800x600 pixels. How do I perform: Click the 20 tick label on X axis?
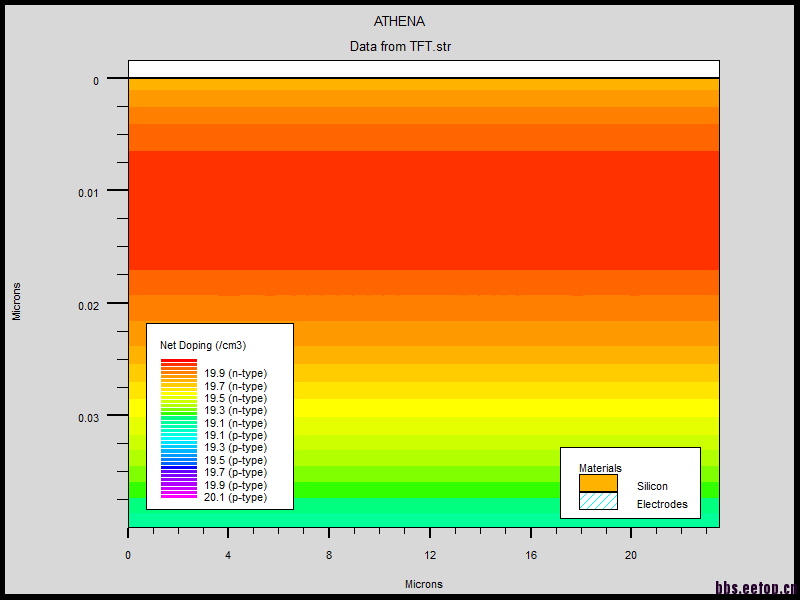[x=630, y=555]
